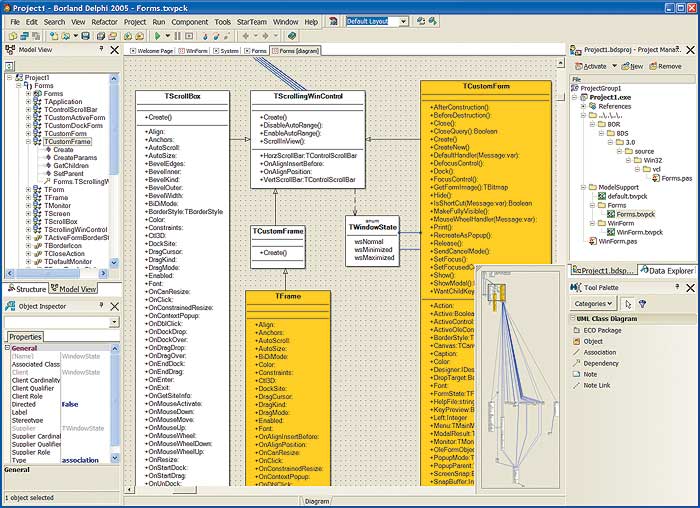Viewport: 700px width, 508px height.
Task: Switch to the Welcome Page tab
Action: pyautogui.click(x=151, y=51)
